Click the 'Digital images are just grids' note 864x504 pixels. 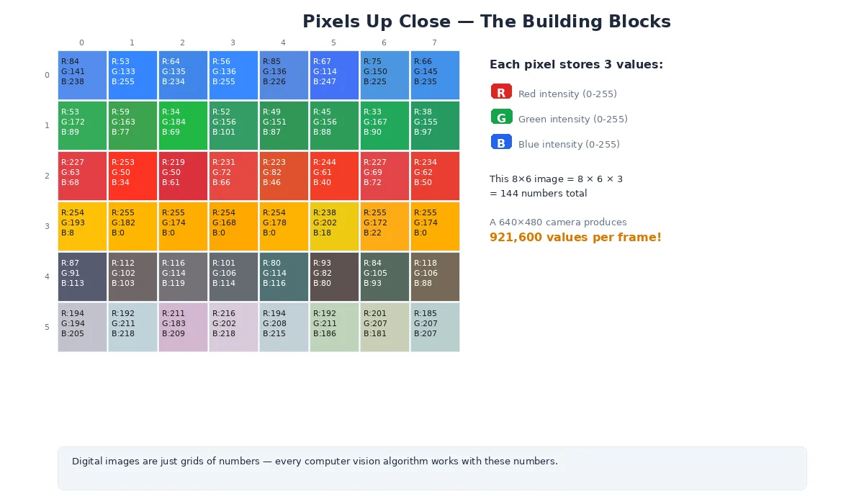[315, 462]
